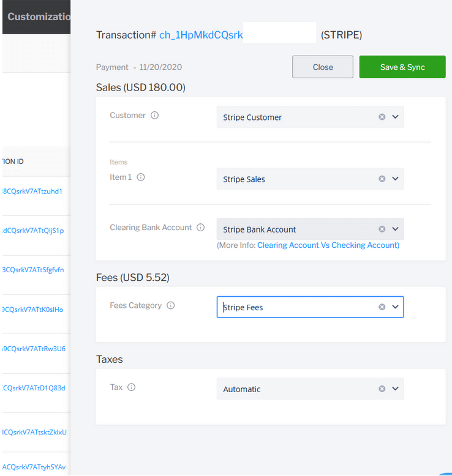
Task: Click the Stripe Customer field text
Action: (x=252, y=117)
